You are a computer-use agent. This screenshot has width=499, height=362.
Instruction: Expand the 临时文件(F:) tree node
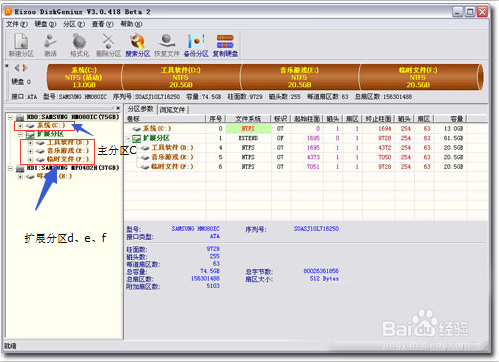coord(31,159)
